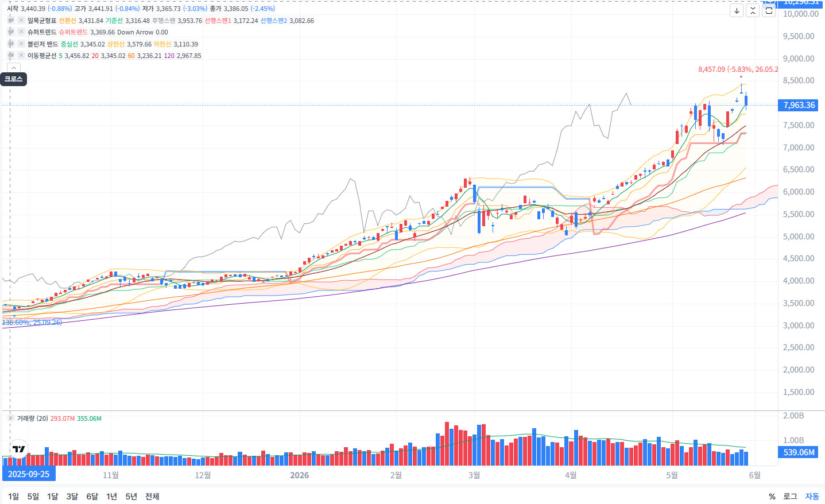Click the 이동평균선 indicator name
The image size is (825, 504).
click(x=42, y=56)
